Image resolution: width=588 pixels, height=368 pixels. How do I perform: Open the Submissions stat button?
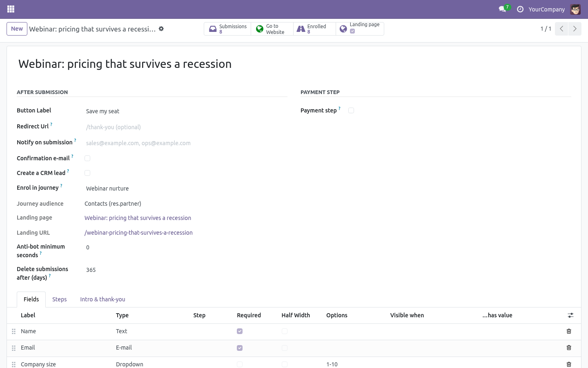(227, 29)
